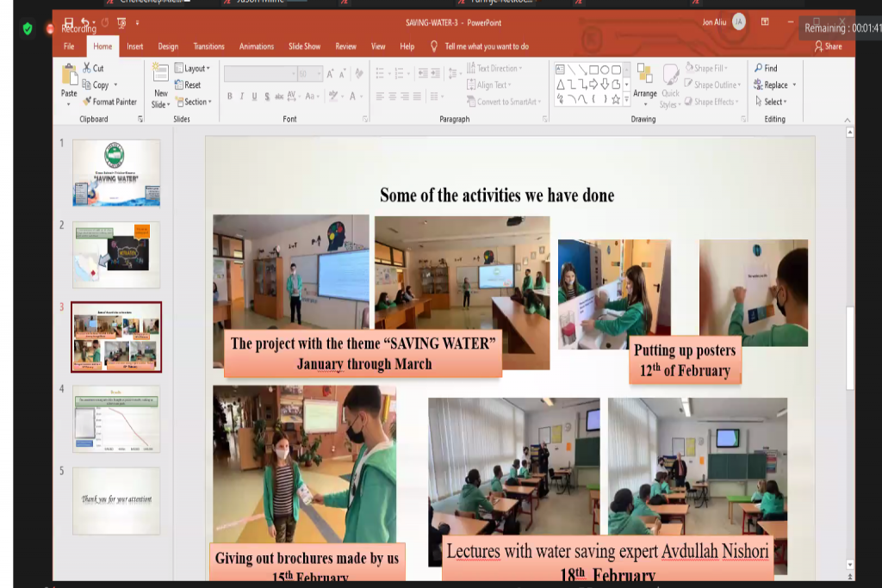Click the Find magnifier icon
The height and width of the screenshot is (588, 882).
click(758, 68)
